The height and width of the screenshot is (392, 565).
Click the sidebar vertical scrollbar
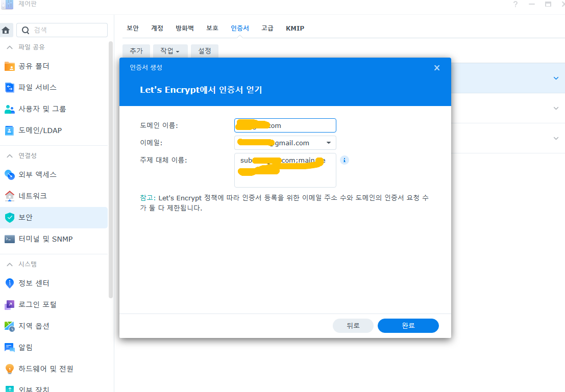[x=111, y=169]
